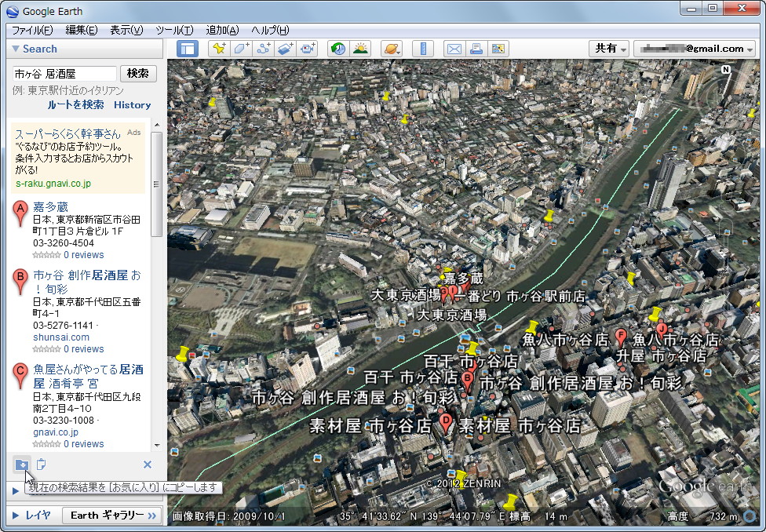Open the search History link
766x532 pixels.
(133, 104)
